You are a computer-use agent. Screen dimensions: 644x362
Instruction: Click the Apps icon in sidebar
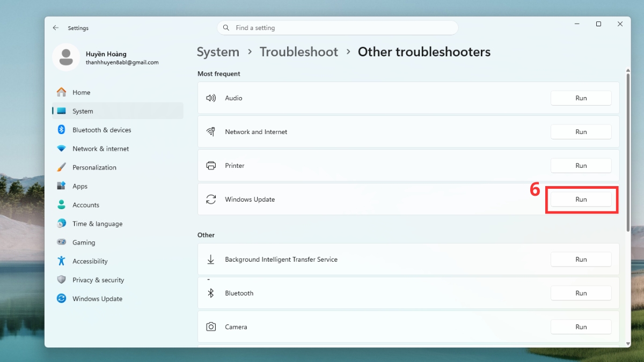[62, 186]
